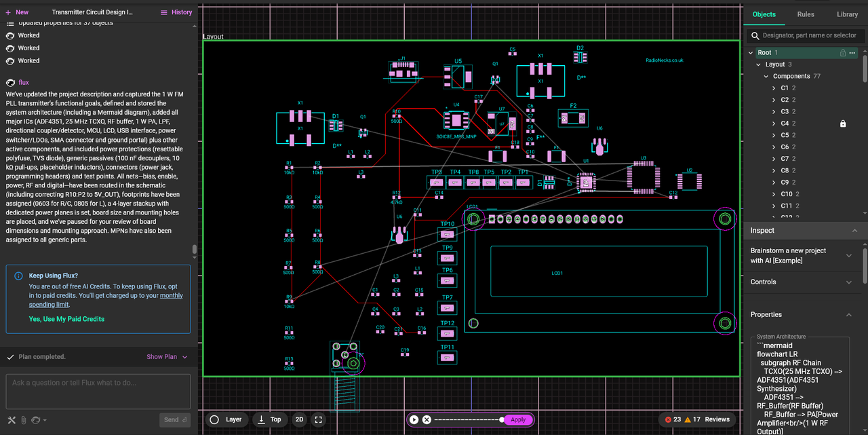Screen dimensions: 868x435
Task: Attach a file using the paperclip icon
Action: (23, 420)
